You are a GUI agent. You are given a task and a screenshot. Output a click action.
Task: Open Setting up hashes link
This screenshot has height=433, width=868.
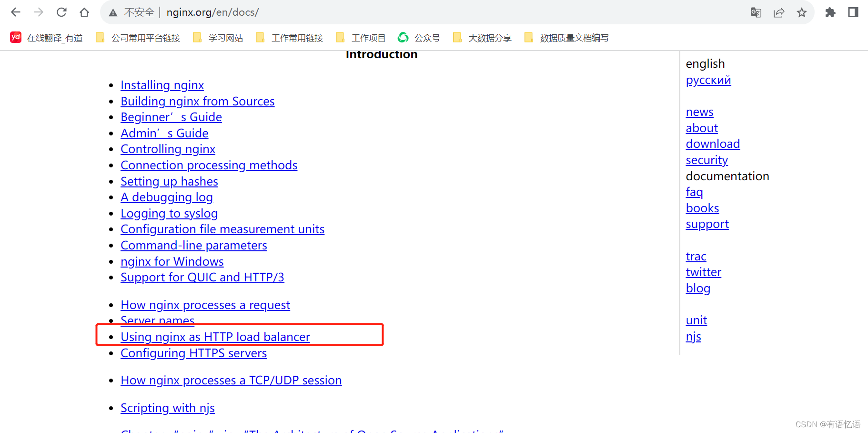click(169, 182)
